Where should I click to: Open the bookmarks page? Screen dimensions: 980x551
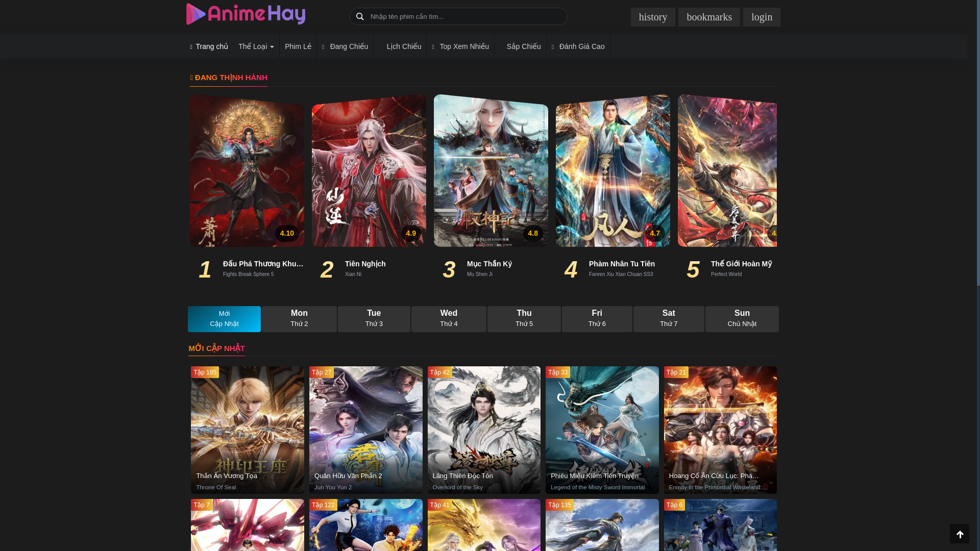coord(709,17)
